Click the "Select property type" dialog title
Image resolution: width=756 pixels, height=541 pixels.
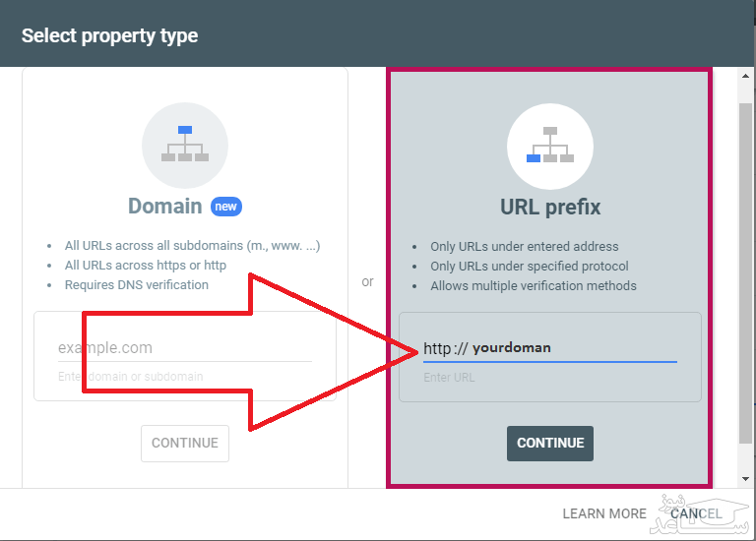click(109, 35)
